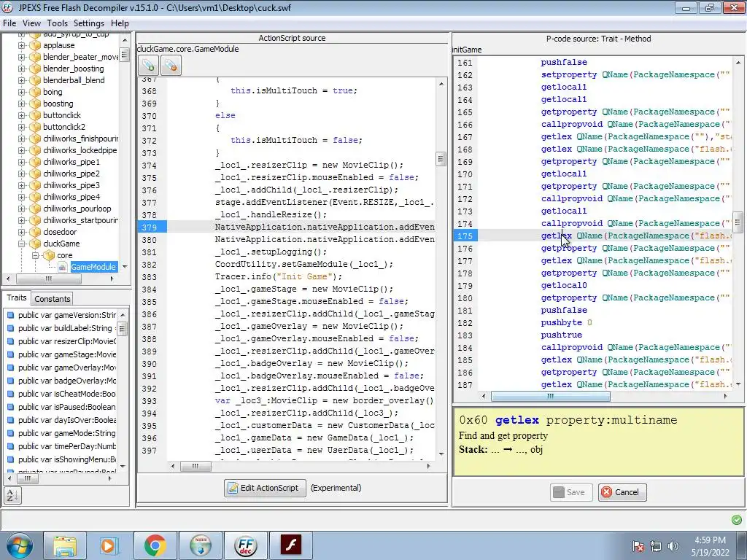The height and width of the screenshot is (560, 747).
Task: Click the sort alphabetically icon below traits
Action: 12,496
